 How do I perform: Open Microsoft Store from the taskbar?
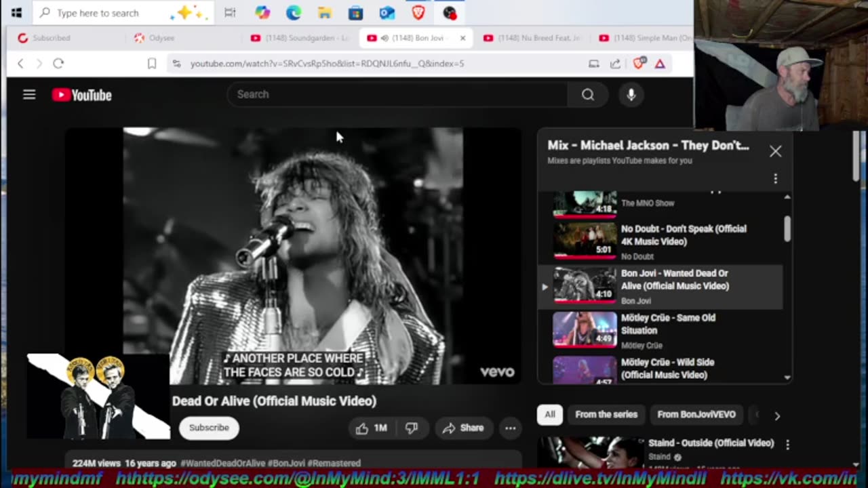[355, 12]
